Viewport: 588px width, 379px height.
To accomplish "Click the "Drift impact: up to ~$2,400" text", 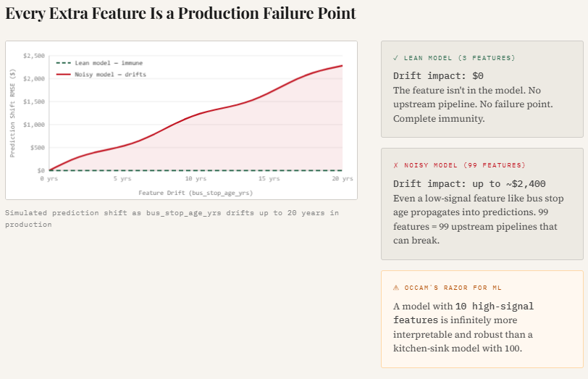I will tap(469, 183).
